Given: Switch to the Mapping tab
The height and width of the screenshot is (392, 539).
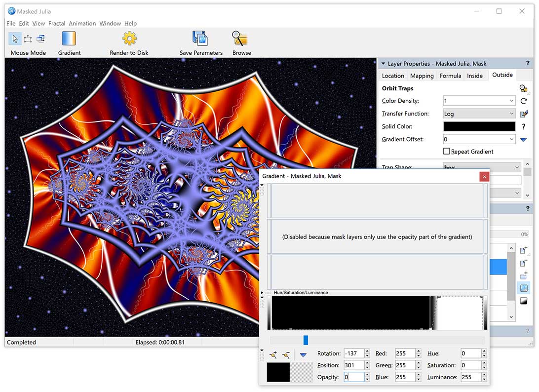Looking at the screenshot, I should click(x=422, y=76).
